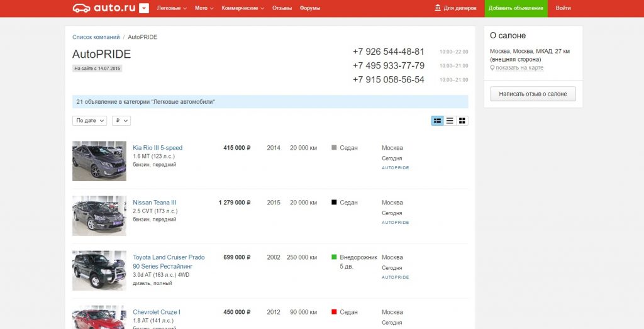This screenshot has height=329, width=644.
Task: Expand the Легковые menu
Action: (172, 8)
